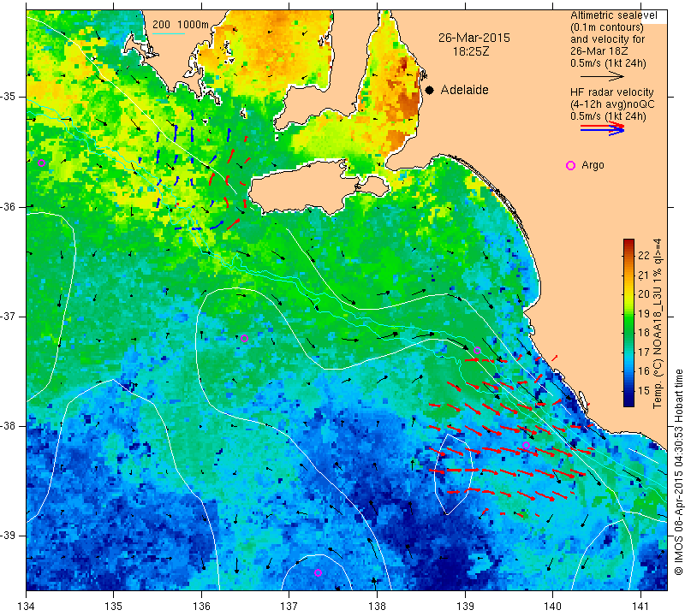Select the '© IMOS 08-Apr-2015 04:30:53 Hobart time' credit
This screenshot has width=685, height=616.
[678, 471]
